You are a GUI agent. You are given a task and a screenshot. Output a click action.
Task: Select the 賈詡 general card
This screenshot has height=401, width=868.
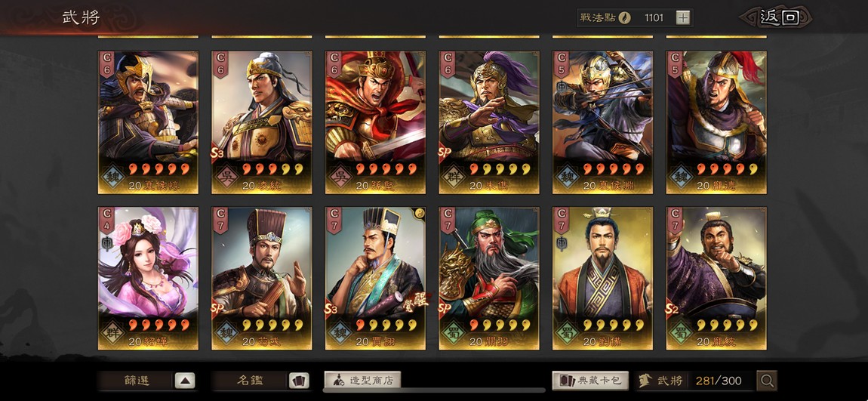[375, 279]
